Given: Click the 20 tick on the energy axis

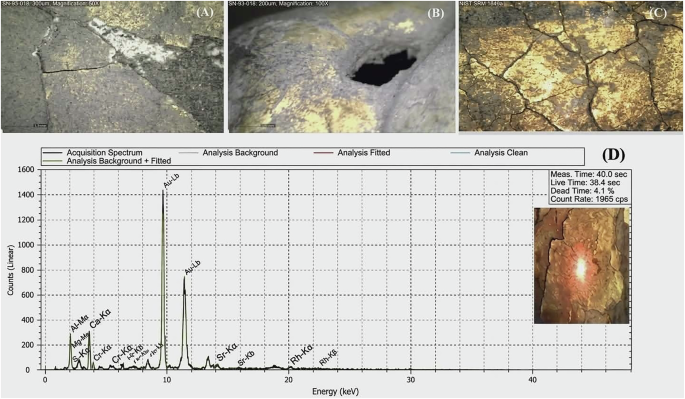Looking at the screenshot, I should point(288,380).
